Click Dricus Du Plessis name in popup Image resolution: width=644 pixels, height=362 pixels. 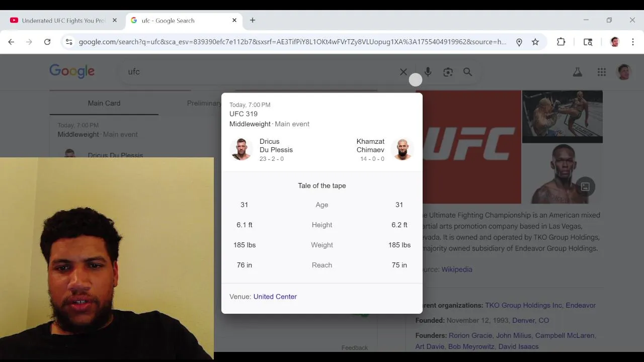[276, 146]
